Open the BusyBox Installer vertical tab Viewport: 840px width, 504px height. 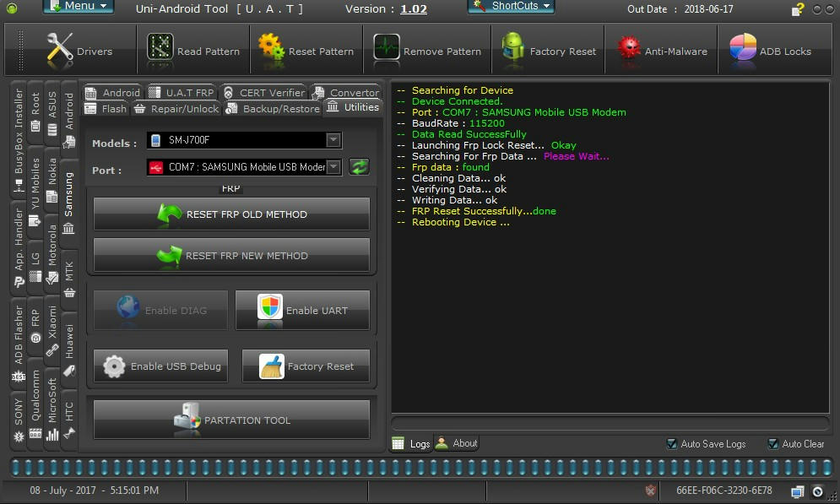[19, 139]
